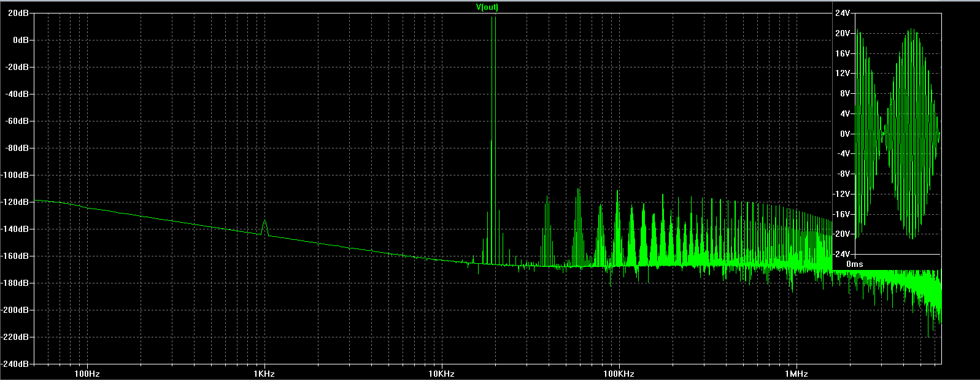Click the 1KHz frequency axis label
980x381 pixels.
coord(264,374)
